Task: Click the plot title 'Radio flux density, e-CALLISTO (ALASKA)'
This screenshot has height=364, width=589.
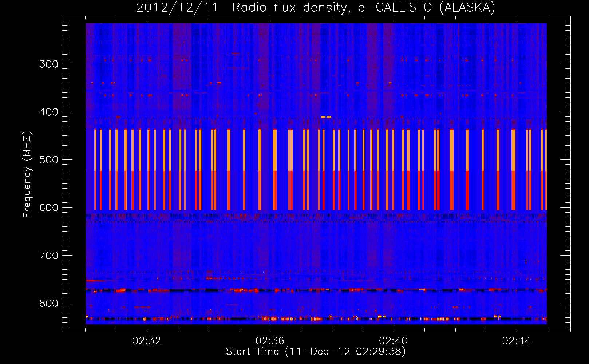Action: (364, 8)
